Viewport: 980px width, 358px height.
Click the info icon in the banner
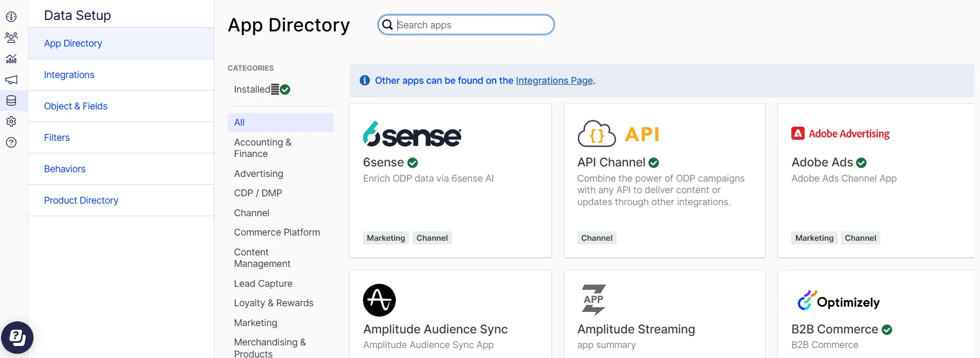[365, 80]
